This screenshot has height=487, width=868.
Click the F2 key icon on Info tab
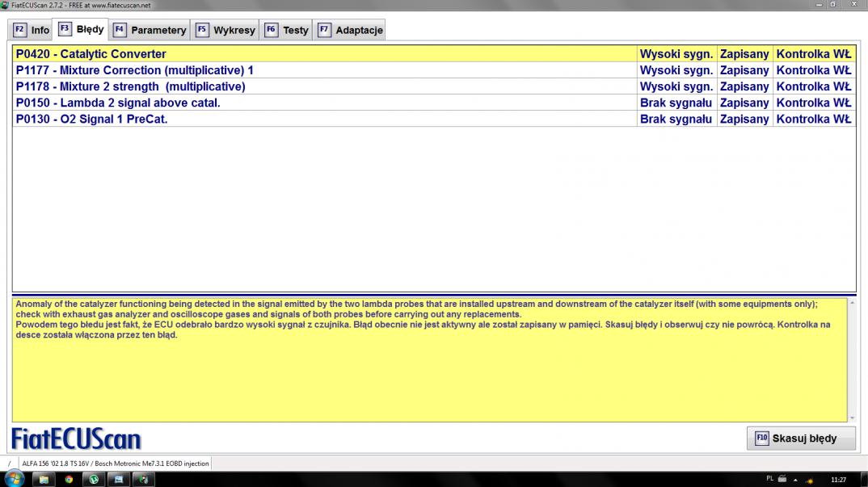pyautogui.click(x=19, y=30)
